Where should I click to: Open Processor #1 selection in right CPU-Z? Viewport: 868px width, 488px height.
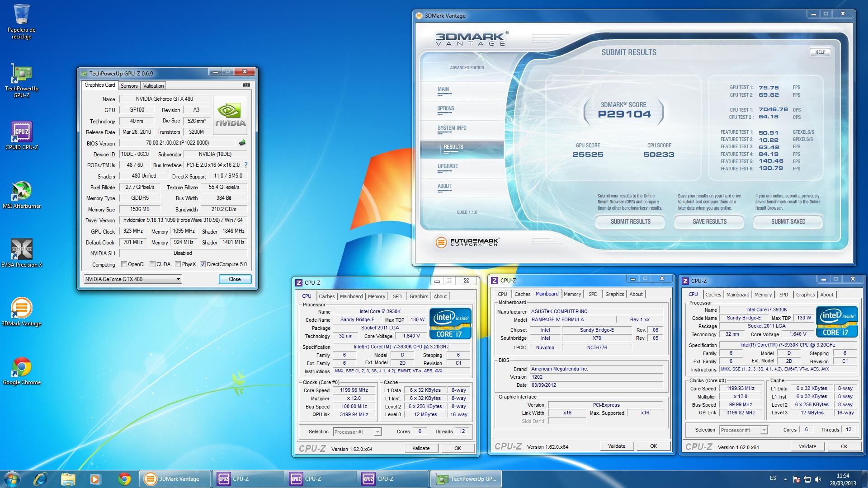tap(744, 430)
